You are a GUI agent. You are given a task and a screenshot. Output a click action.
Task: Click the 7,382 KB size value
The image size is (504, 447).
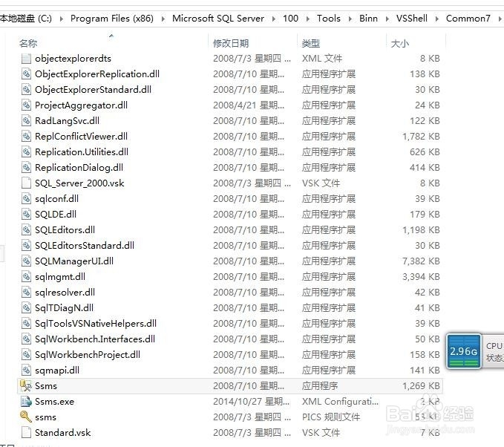click(421, 261)
